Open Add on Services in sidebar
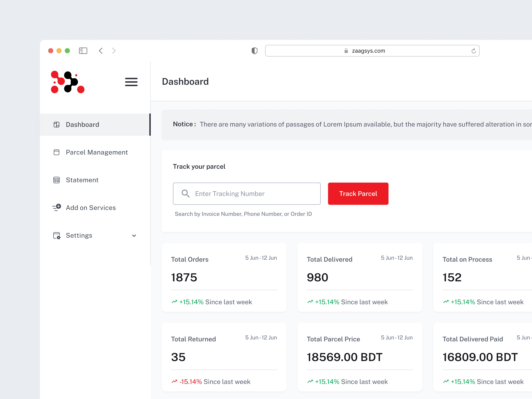Viewport: 532px width, 399px height. coord(95,208)
